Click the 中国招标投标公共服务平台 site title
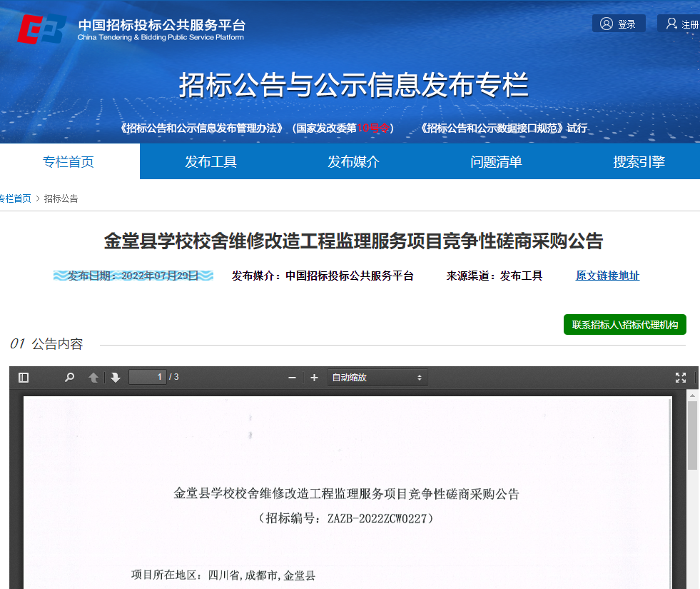Screen dimensions: 700x589 [x=161, y=25]
